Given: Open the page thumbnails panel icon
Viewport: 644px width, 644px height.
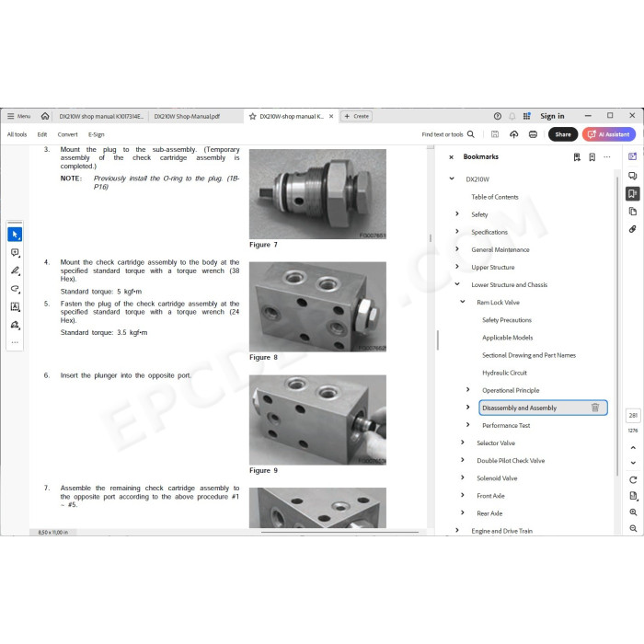Looking at the screenshot, I should pyautogui.click(x=633, y=211).
